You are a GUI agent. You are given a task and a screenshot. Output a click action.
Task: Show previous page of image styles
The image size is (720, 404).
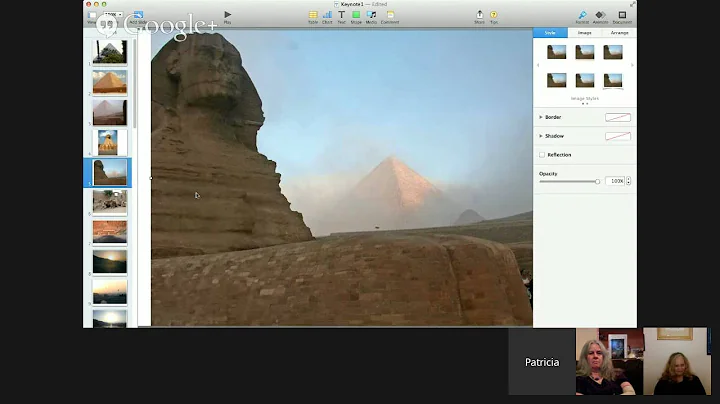coord(538,65)
